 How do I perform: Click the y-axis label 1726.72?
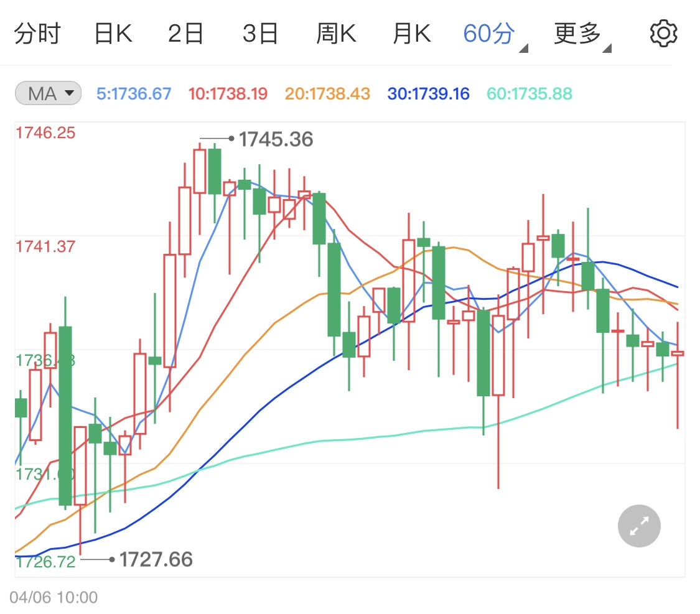[x=45, y=562]
